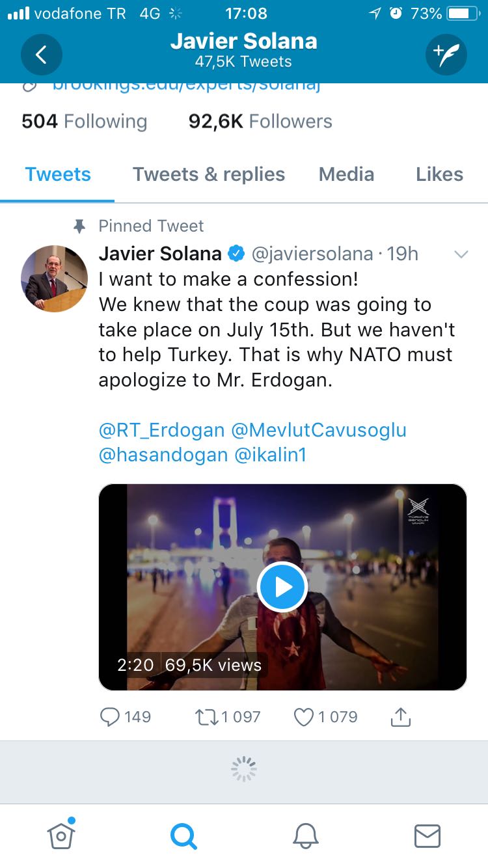Play the 2:20 video

tap(282, 587)
